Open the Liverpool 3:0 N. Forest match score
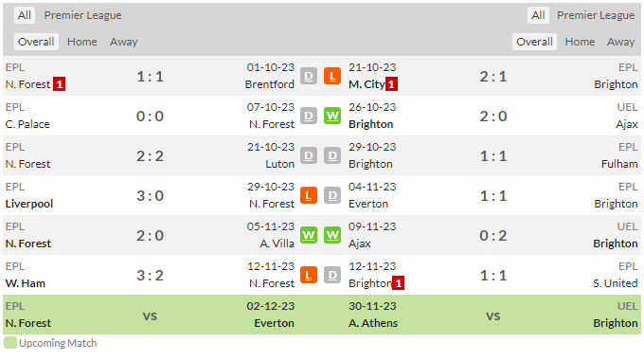The width and height of the screenshot is (644, 361). click(150, 195)
